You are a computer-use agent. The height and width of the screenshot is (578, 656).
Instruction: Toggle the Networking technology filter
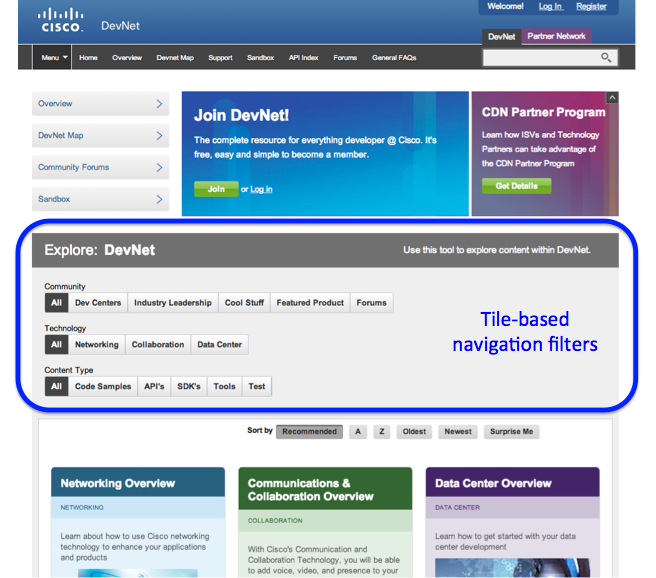pos(97,345)
